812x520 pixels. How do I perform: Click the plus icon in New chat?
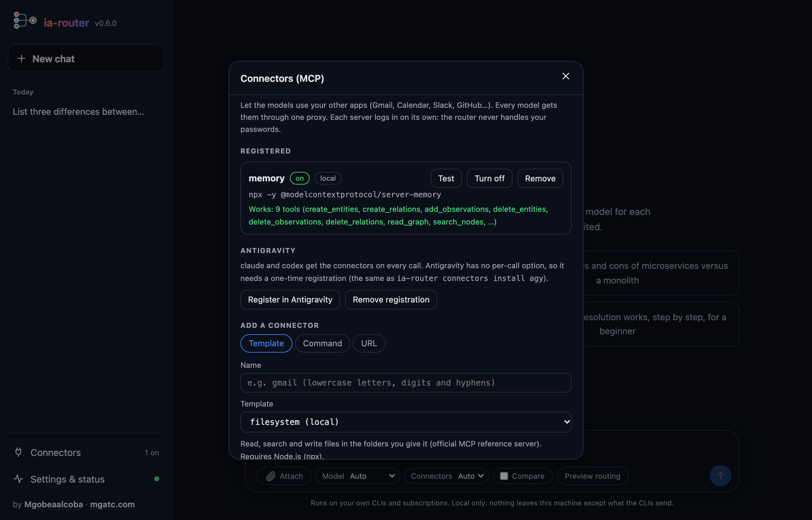pos(22,58)
